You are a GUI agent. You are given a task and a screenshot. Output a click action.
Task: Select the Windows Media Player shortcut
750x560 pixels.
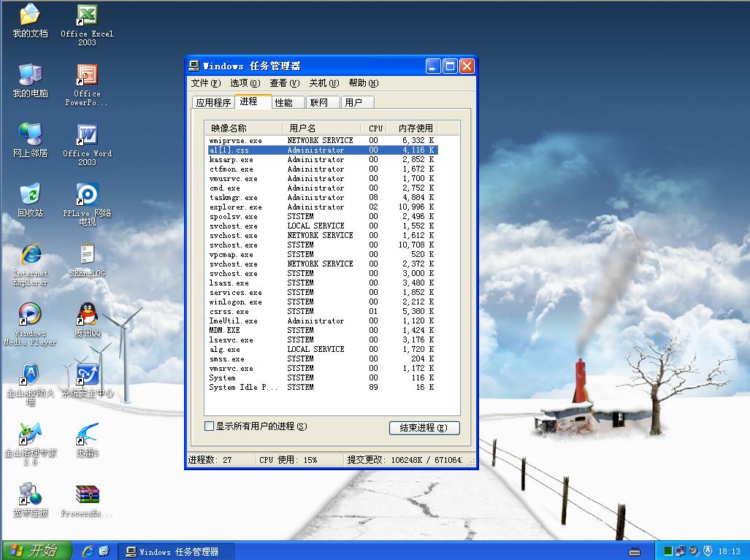pyautogui.click(x=30, y=324)
